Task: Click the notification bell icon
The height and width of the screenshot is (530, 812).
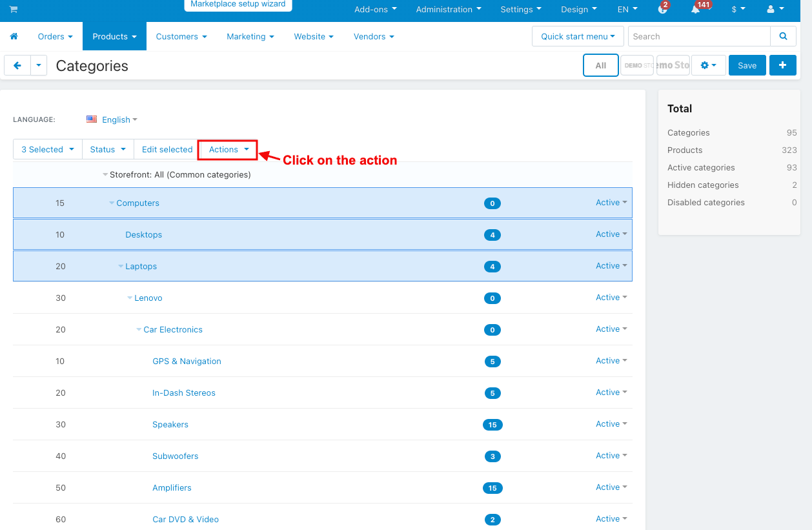Action: click(x=695, y=10)
